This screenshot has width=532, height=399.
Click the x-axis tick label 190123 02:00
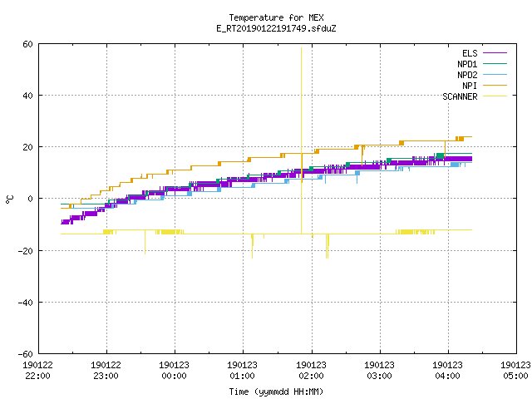[311, 371]
